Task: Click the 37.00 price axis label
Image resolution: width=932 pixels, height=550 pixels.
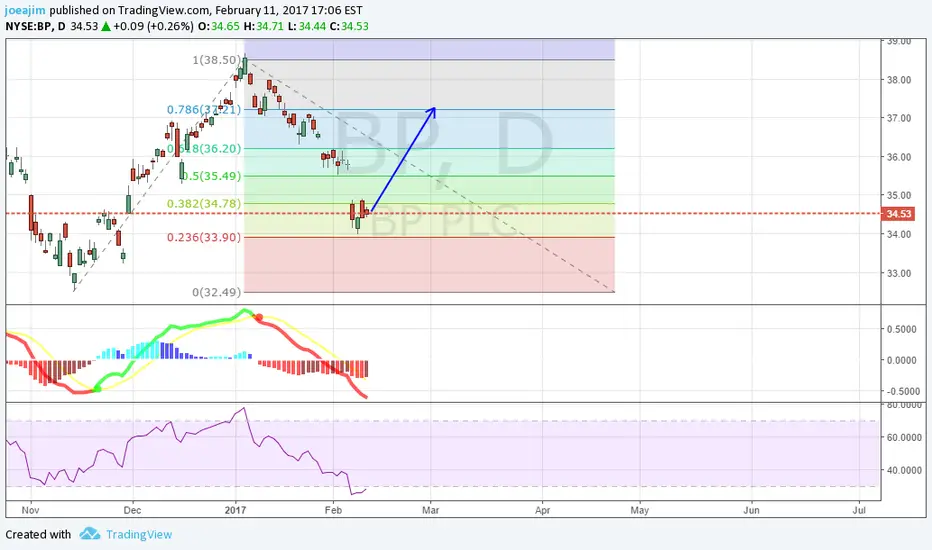Action: (899, 118)
